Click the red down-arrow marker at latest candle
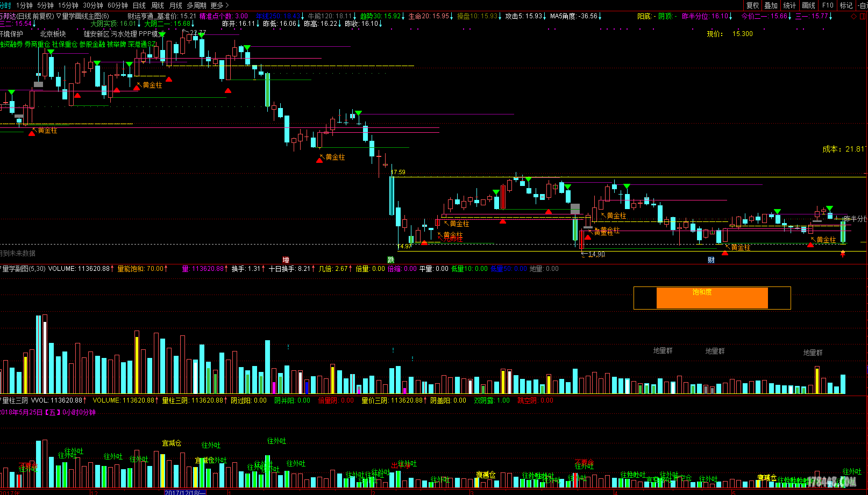 (x=843, y=254)
